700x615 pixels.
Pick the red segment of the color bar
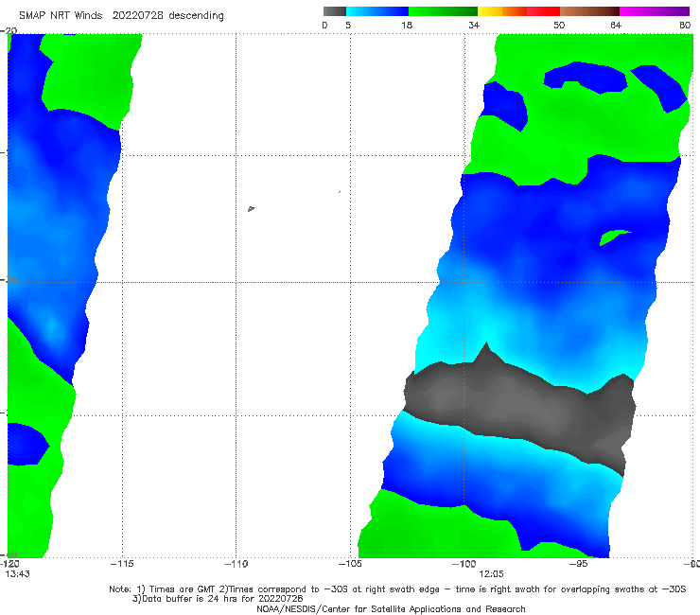click(543, 11)
